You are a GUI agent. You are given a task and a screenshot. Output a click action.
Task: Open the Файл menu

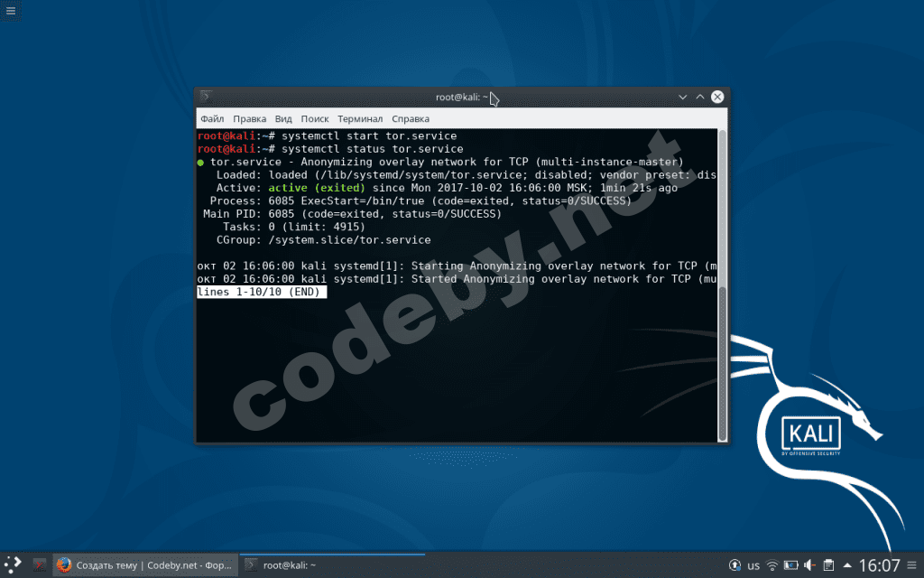click(x=212, y=118)
